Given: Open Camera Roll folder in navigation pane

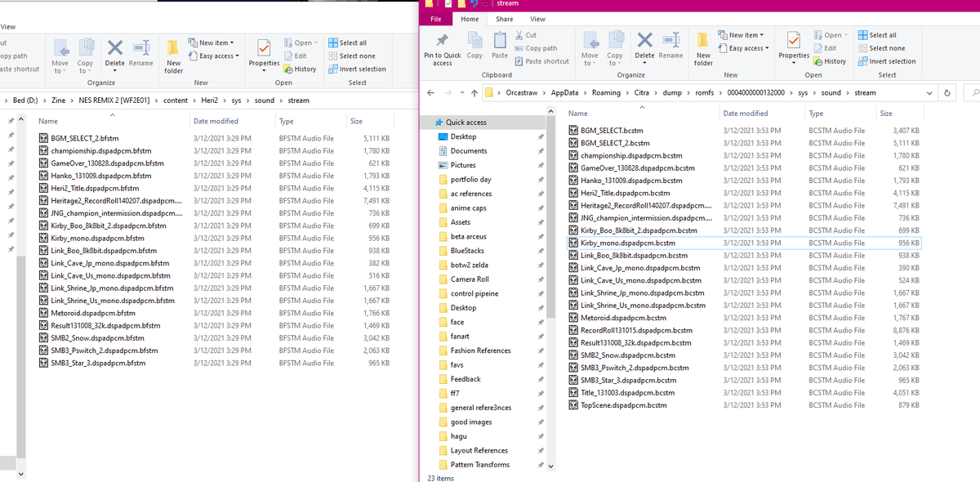Looking at the screenshot, I should [x=470, y=279].
